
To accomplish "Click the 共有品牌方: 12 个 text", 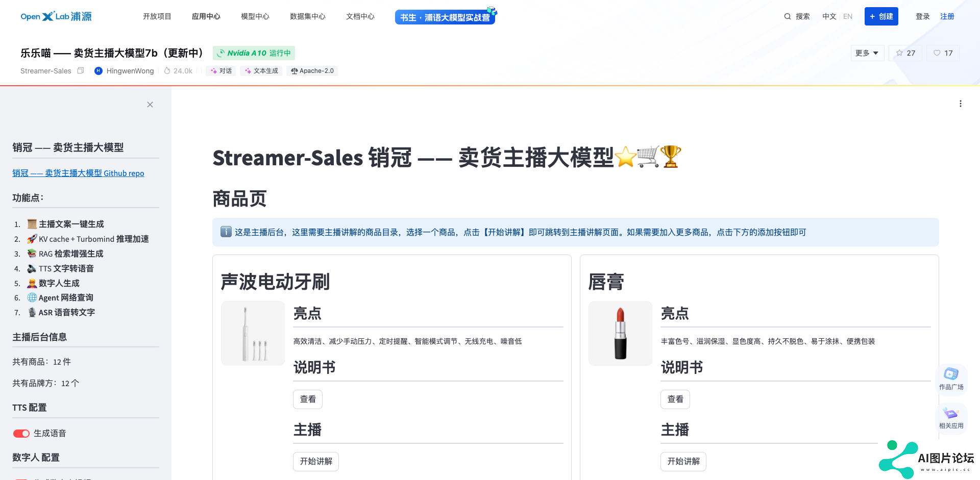I will point(46,383).
